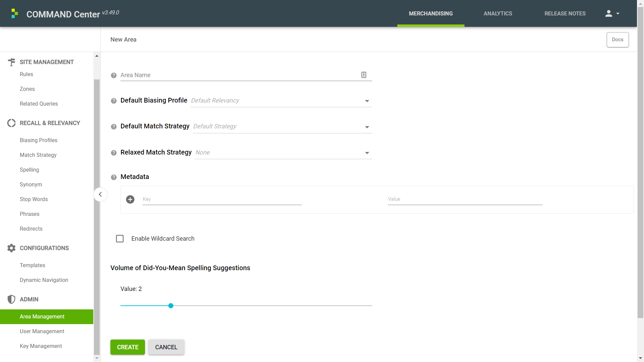This screenshot has height=362, width=644.
Task: Focus the metadata Key input field
Action: 222,199
